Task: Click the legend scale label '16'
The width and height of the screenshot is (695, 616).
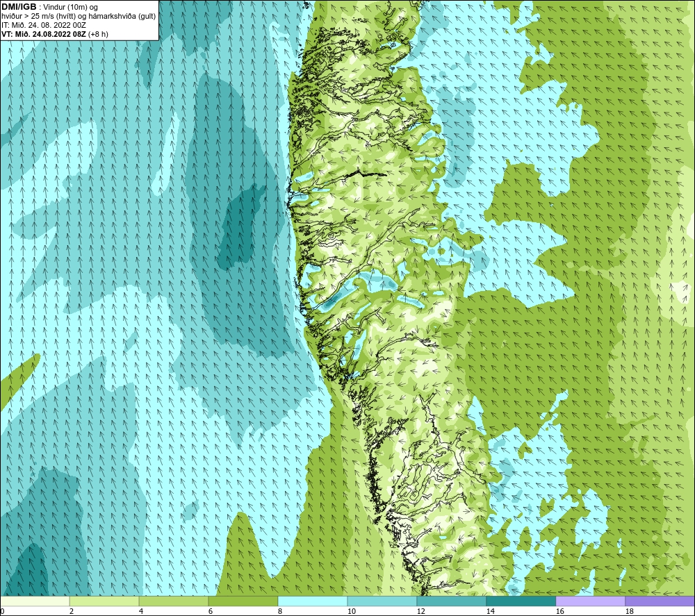Action: tap(559, 611)
